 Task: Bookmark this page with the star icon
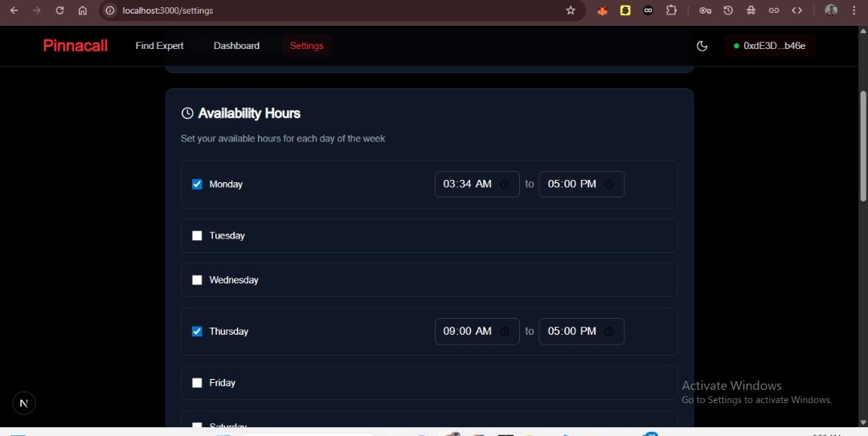coord(571,10)
